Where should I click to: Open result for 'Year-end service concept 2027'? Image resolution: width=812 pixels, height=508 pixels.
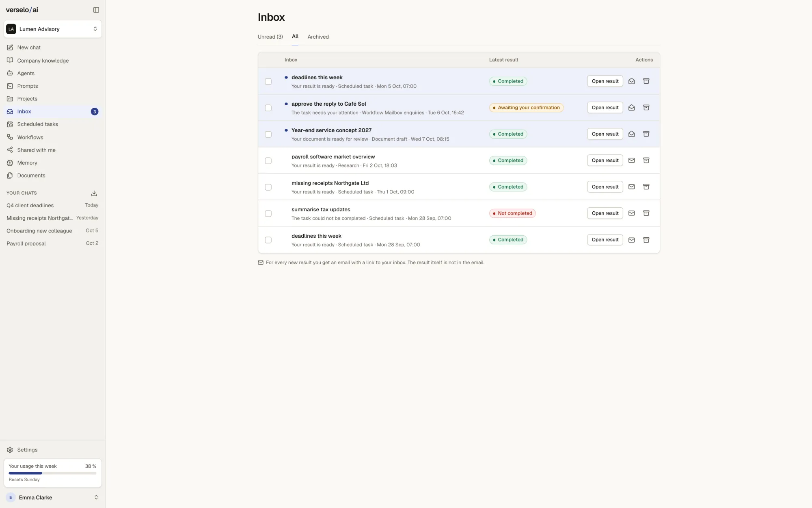coord(605,134)
